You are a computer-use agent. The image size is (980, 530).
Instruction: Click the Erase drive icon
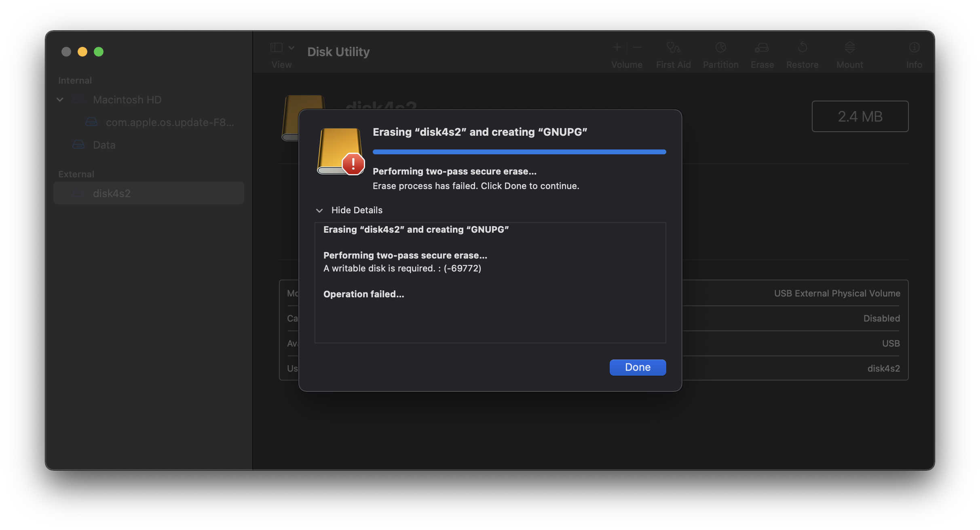click(762, 48)
